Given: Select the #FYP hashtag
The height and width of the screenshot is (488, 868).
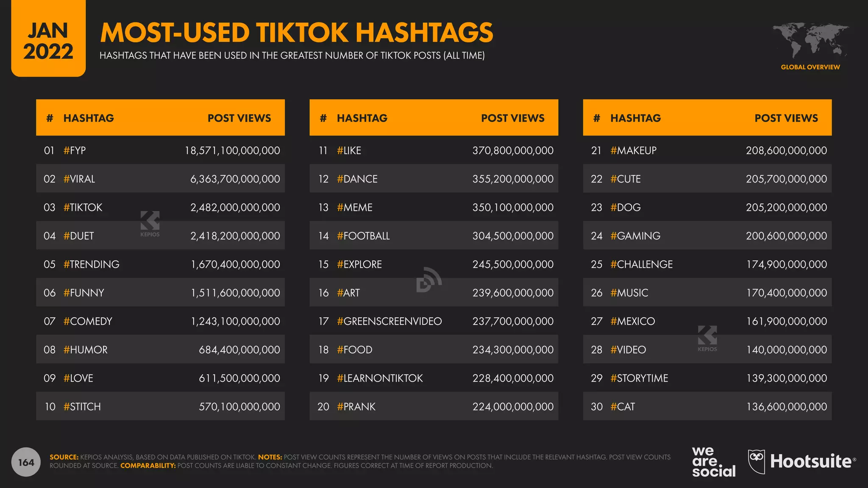Looking at the screenshot, I should point(75,150).
